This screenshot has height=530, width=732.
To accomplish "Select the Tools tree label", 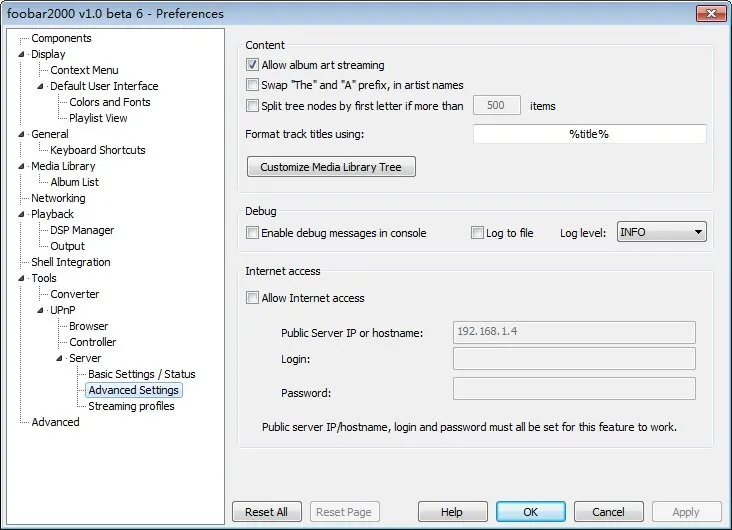I will (44, 278).
